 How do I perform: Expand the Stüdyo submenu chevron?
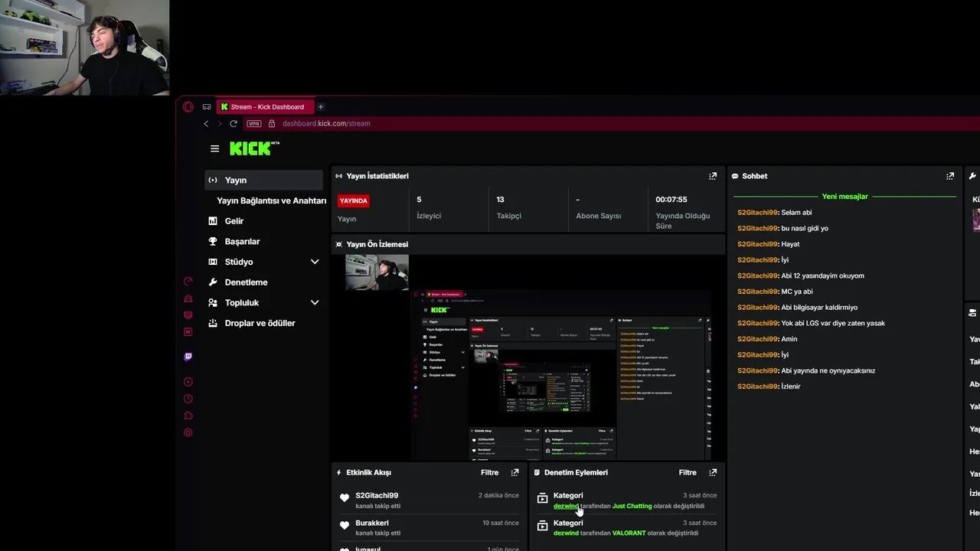pos(315,262)
